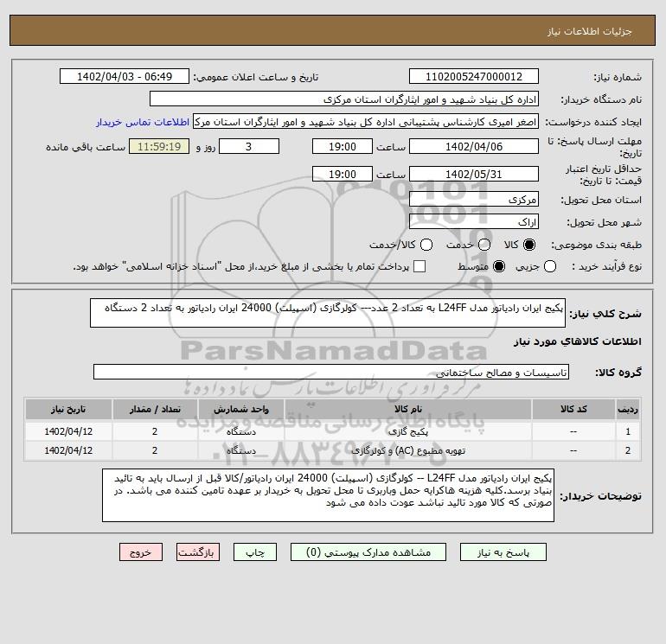Choose the جزیی purchase type radio
This screenshot has height=644, width=666.
550,266
